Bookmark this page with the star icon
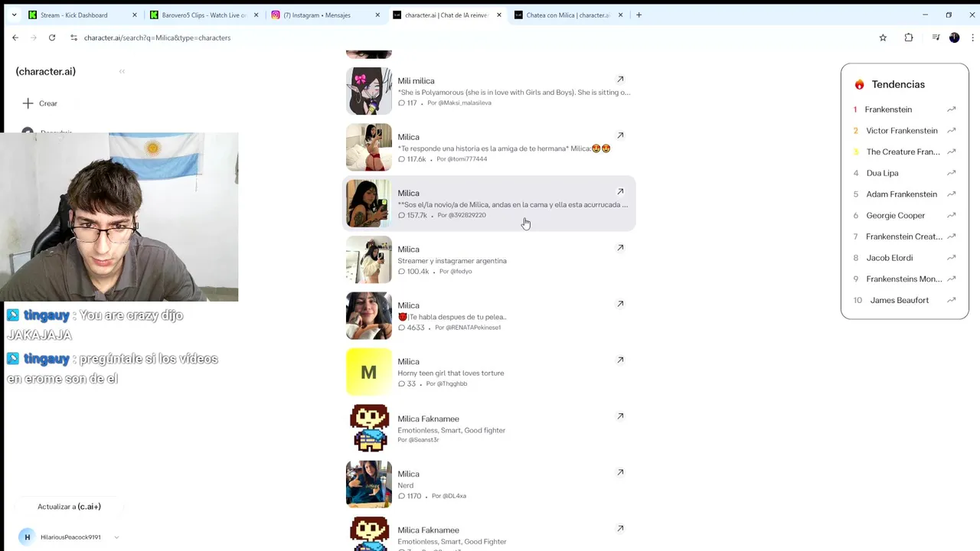This screenshot has width=980, height=551. [883, 37]
